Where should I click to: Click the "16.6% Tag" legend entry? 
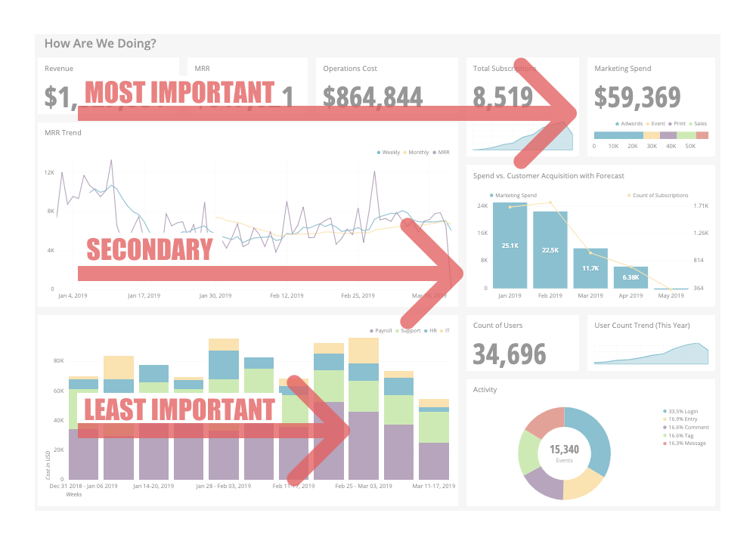[678, 436]
